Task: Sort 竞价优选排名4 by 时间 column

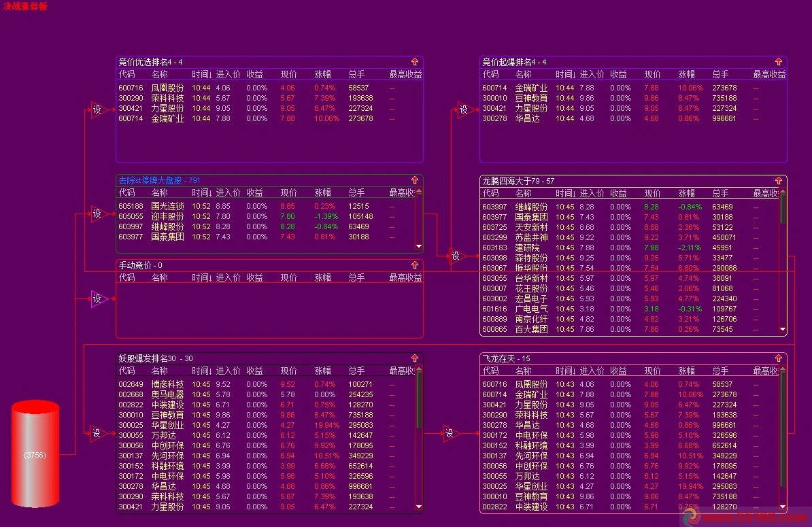Action: point(202,75)
